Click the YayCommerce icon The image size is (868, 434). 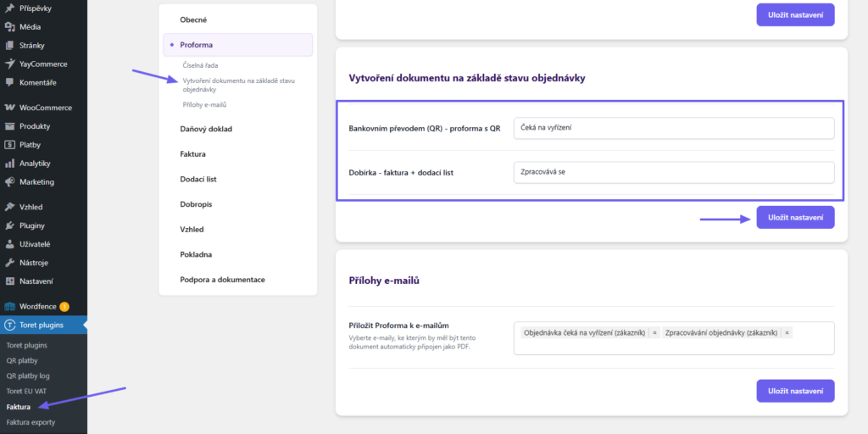pyautogui.click(x=9, y=64)
